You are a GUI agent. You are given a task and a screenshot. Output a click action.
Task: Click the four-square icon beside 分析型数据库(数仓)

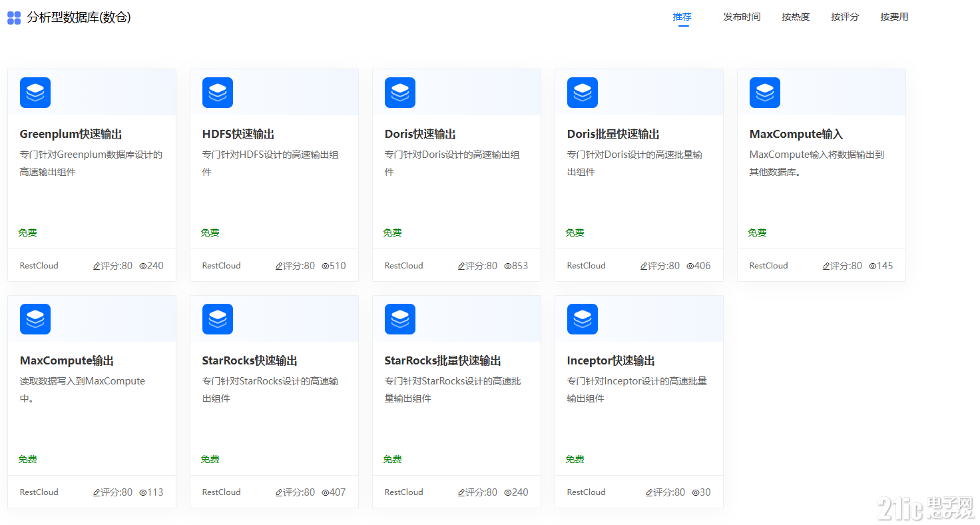[14, 18]
